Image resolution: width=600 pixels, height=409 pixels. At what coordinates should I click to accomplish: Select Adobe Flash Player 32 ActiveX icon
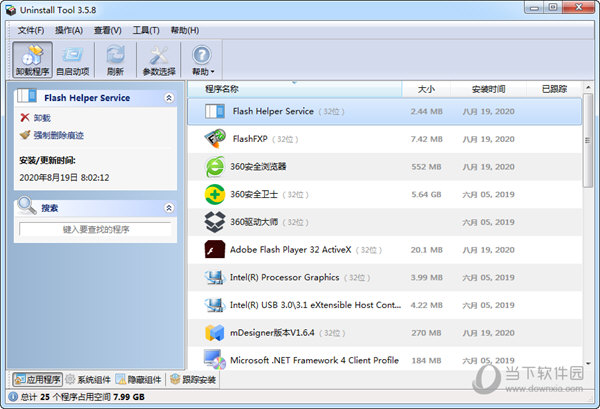tap(215, 249)
